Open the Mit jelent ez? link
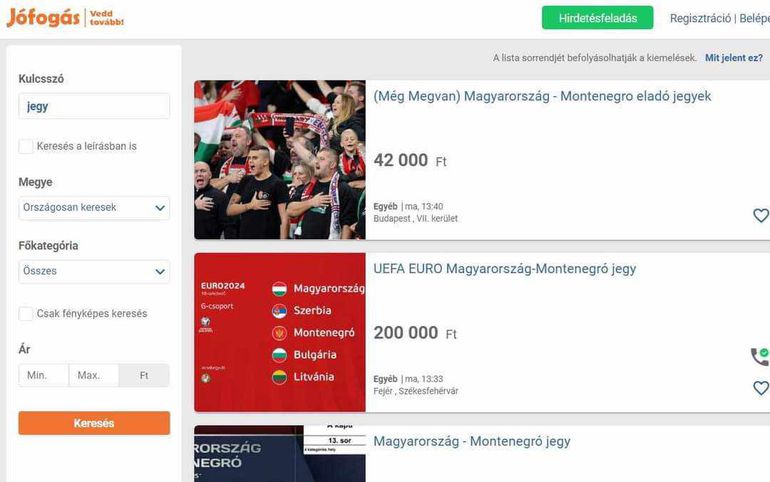Screen dimensions: 770x482 (734, 58)
